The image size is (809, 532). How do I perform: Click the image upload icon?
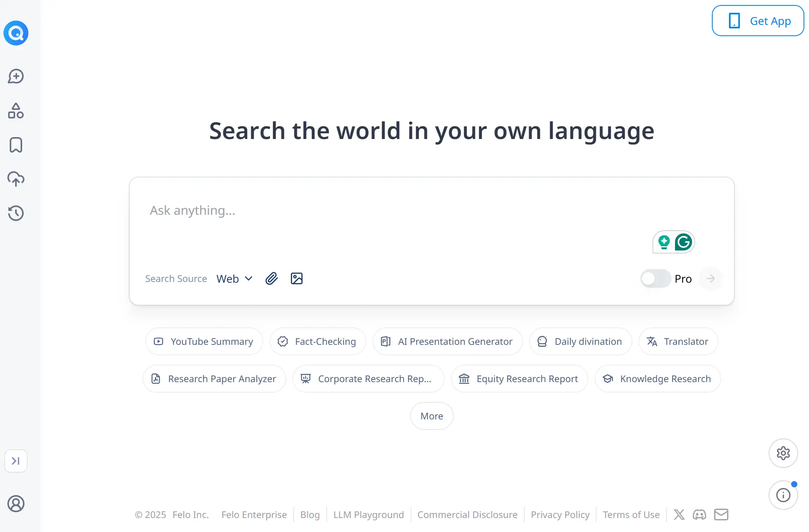pyautogui.click(x=297, y=278)
